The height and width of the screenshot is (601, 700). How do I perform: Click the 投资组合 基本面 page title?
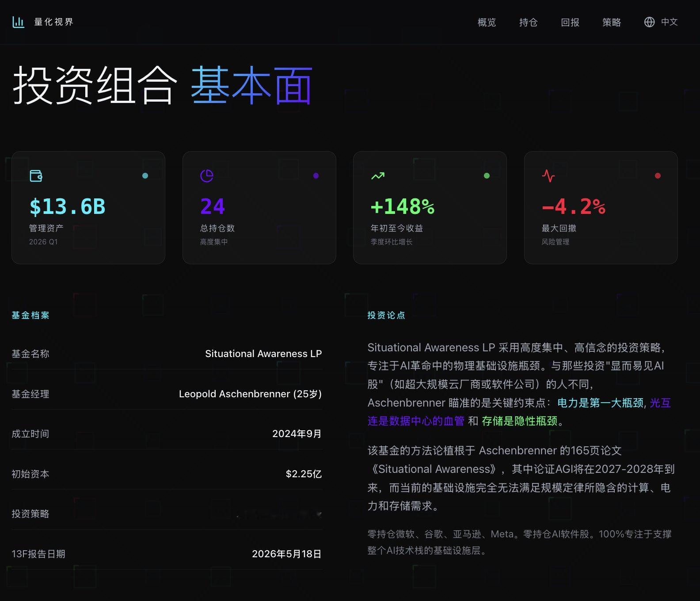[163, 85]
